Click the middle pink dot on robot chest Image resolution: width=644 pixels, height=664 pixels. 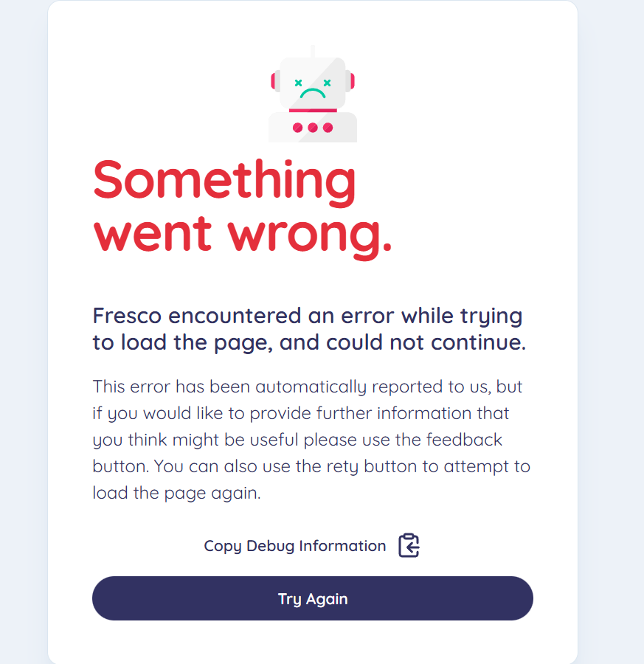(x=313, y=128)
